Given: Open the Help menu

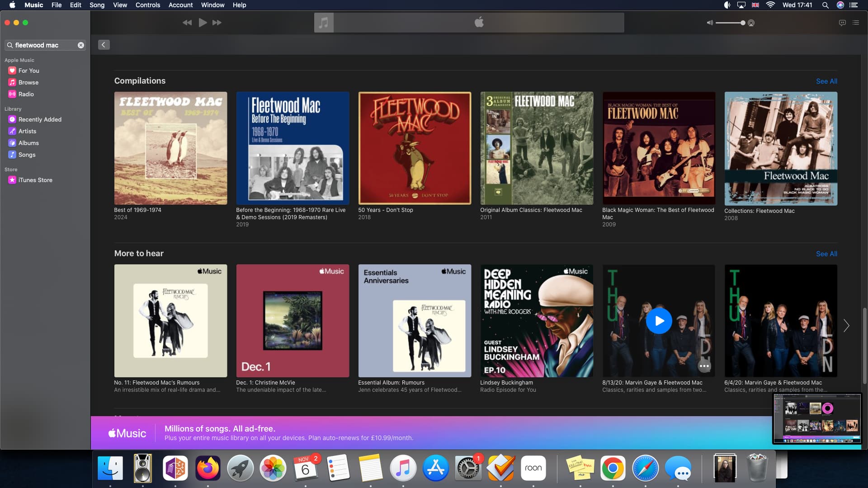Looking at the screenshot, I should 239,5.
